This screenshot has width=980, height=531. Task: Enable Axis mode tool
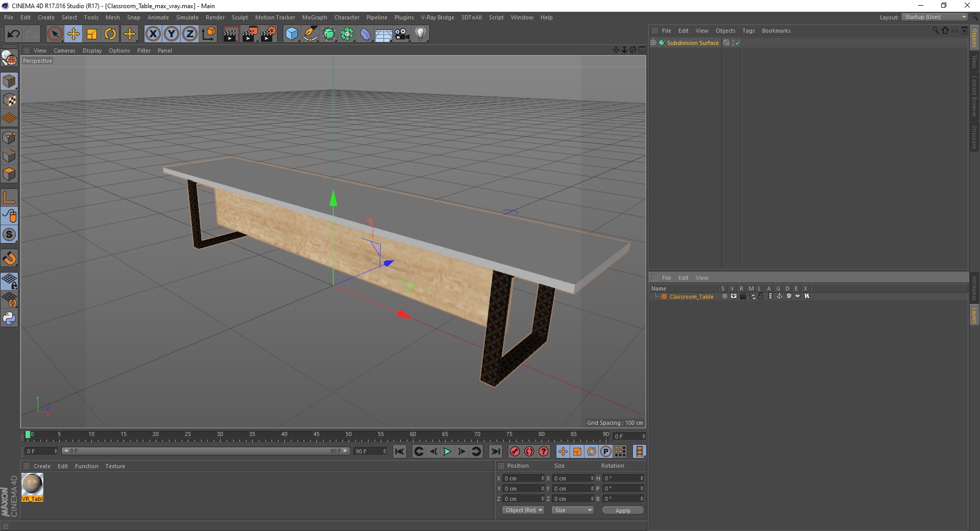(9, 198)
